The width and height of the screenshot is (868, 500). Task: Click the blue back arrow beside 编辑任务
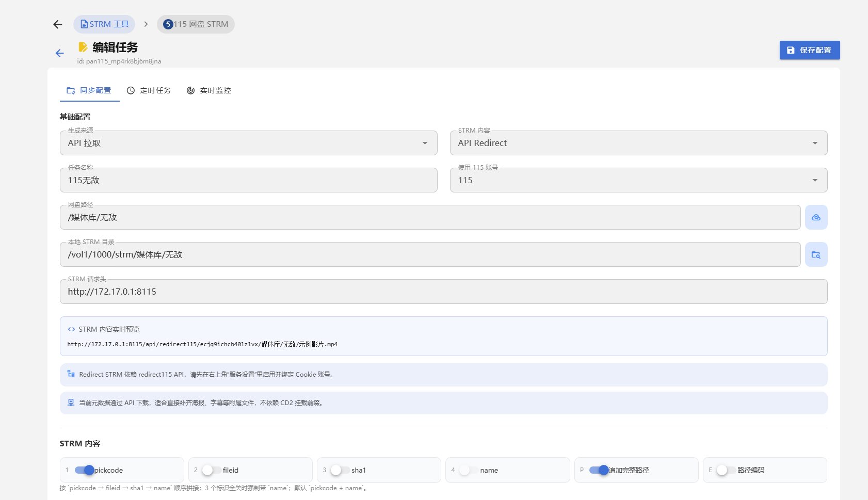tap(60, 53)
